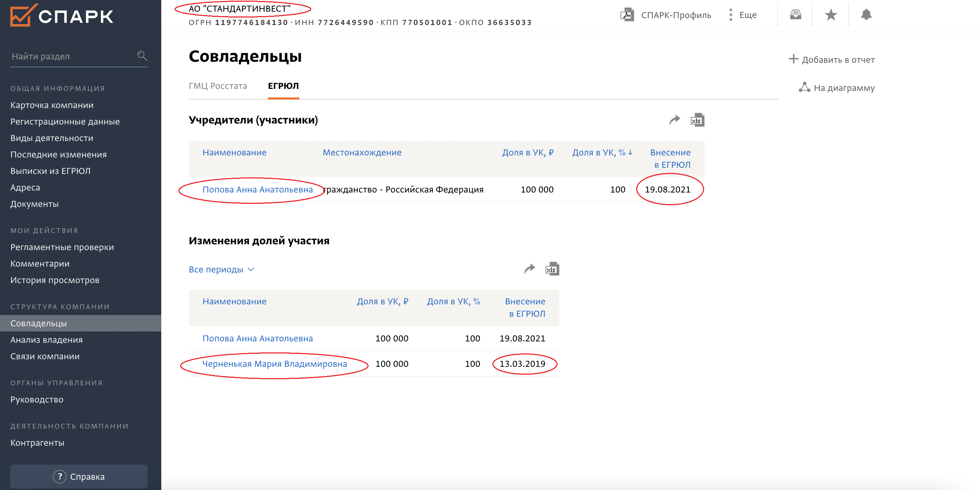Open Документы in sidebar
Viewport: 980px width, 490px height.
click(x=34, y=204)
